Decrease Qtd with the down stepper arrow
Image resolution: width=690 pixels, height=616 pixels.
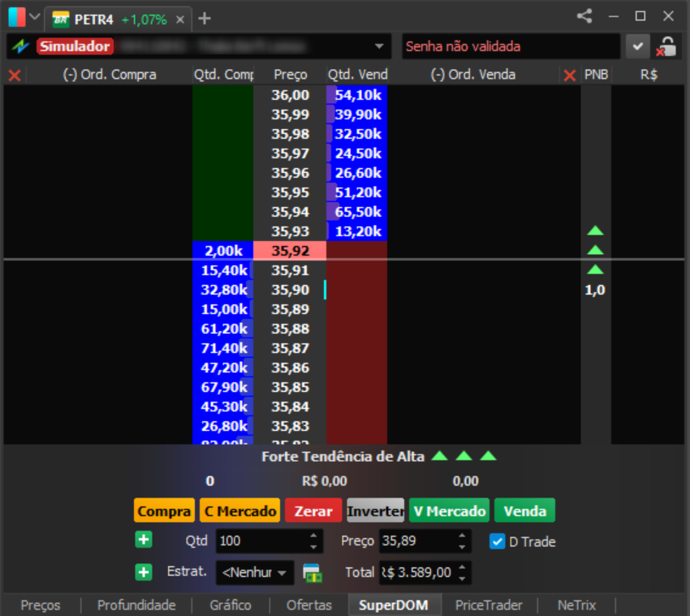(x=313, y=547)
